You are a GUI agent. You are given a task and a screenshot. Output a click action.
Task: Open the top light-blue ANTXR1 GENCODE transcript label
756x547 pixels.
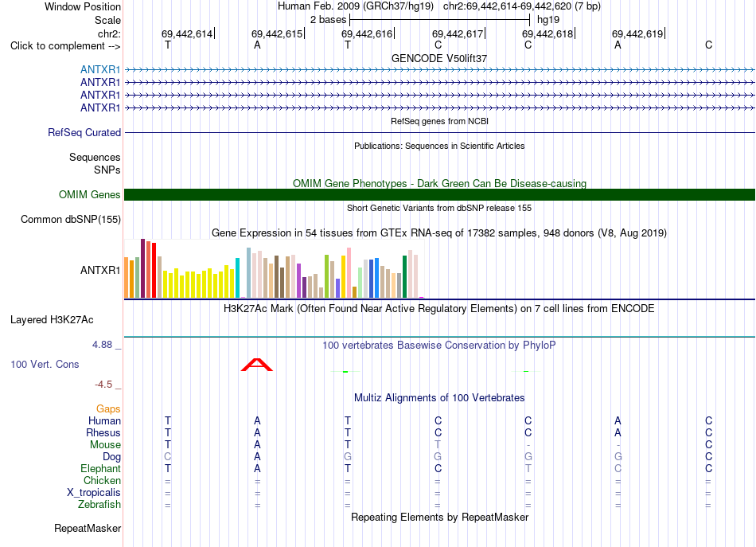point(100,69)
